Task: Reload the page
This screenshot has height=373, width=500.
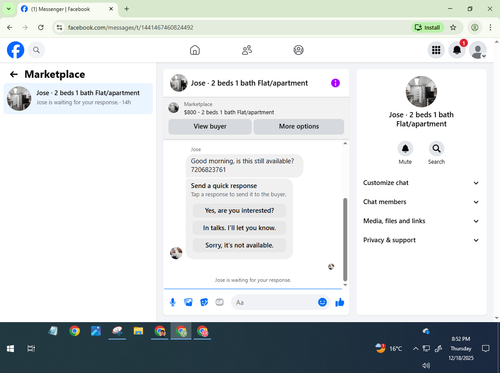Action: click(x=41, y=27)
